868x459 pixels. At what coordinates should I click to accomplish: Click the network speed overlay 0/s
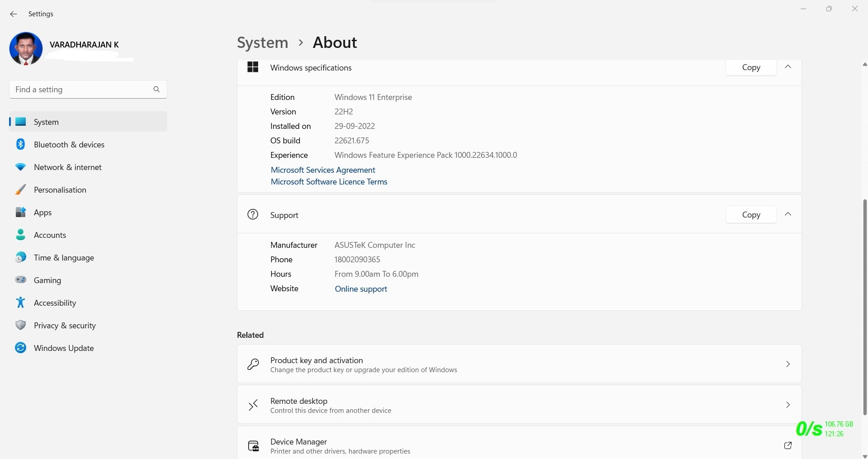809,429
